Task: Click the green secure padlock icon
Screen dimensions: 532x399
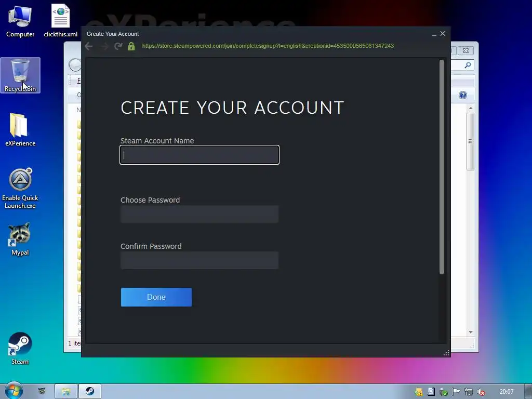Action: (x=131, y=46)
